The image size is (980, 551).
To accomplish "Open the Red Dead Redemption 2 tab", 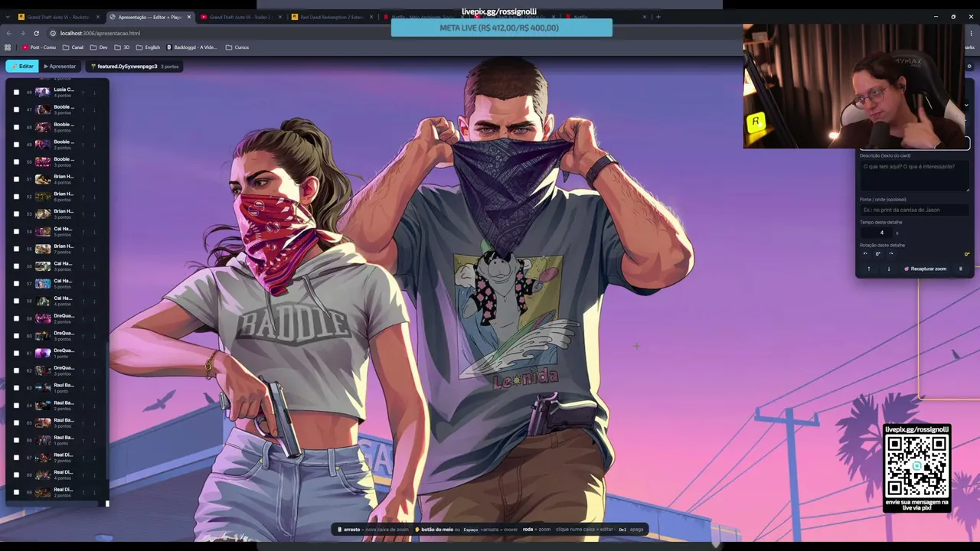I will (x=331, y=17).
